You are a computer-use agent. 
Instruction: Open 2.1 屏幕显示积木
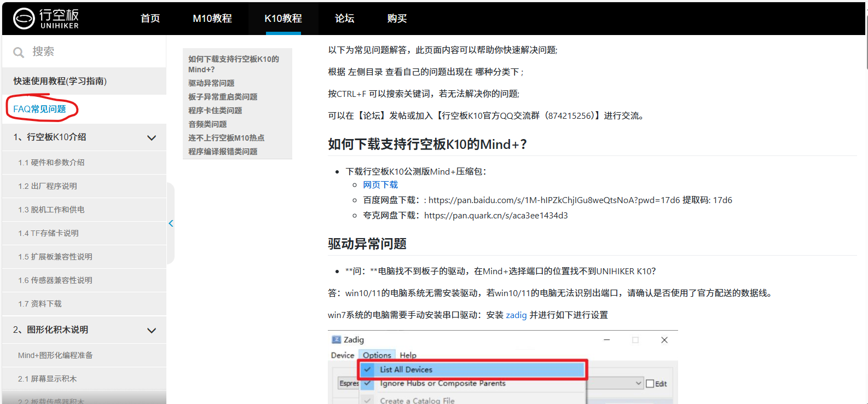point(84,379)
